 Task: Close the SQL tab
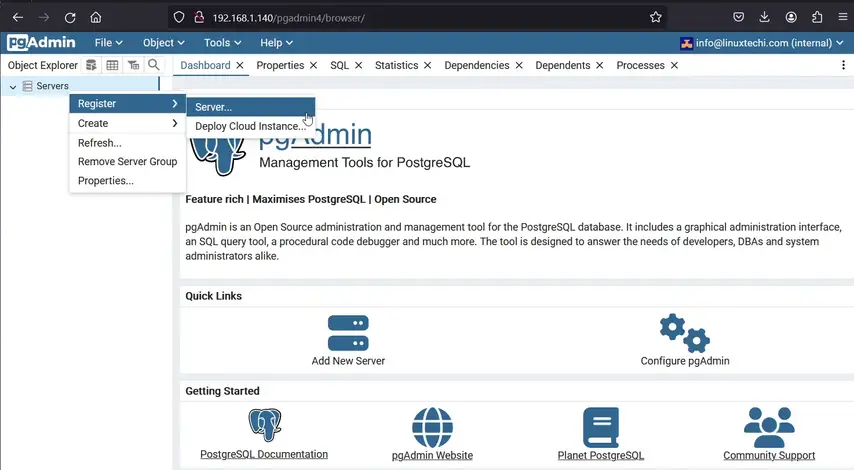tap(358, 65)
